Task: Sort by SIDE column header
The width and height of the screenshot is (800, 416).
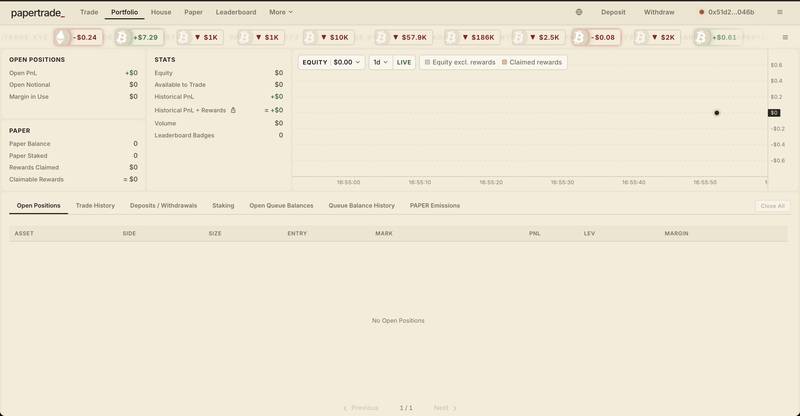Action: coord(129,233)
